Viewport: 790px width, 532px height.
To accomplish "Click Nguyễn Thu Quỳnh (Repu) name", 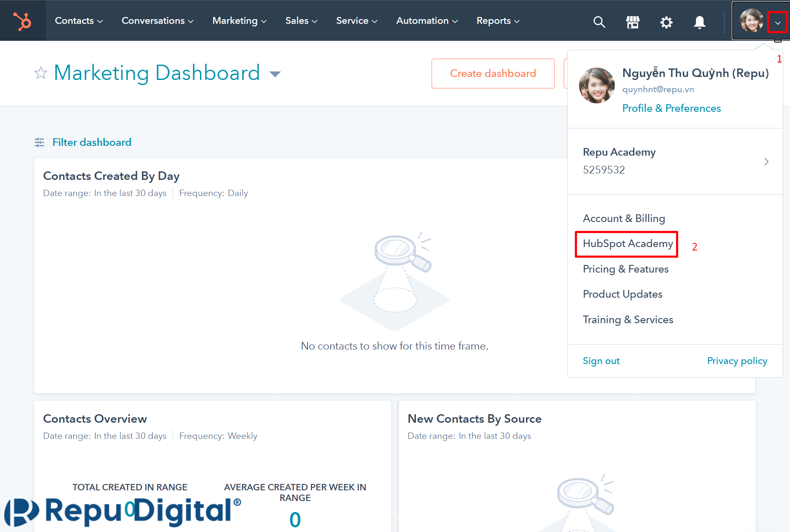I will 695,73.
